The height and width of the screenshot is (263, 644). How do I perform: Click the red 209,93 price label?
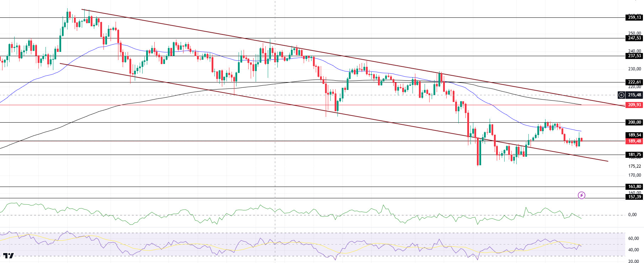point(634,105)
